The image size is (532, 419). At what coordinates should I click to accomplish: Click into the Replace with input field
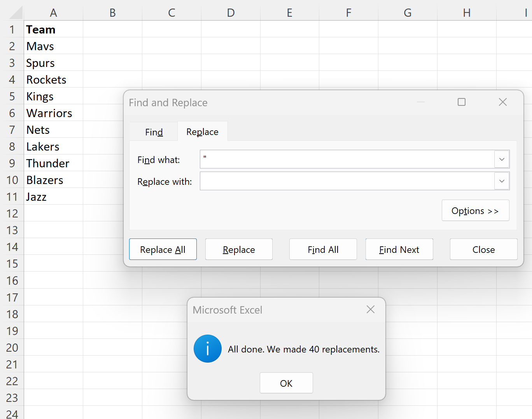point(347,181)
